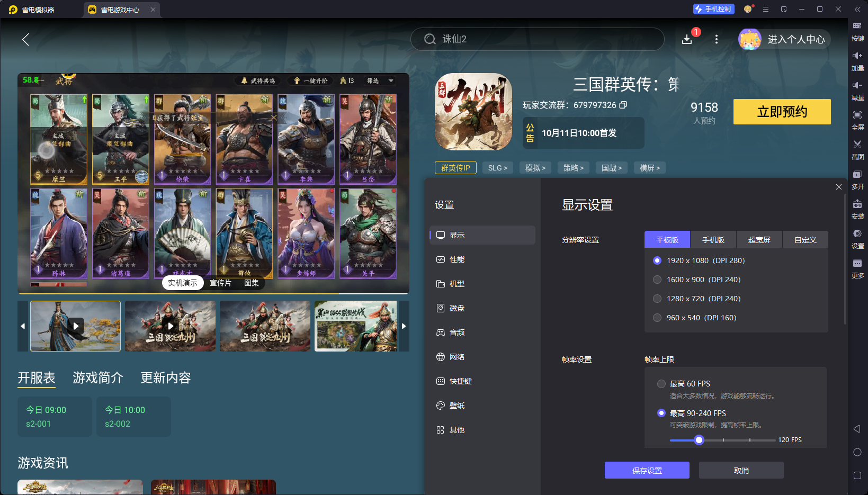
Task: Show previous thumbnails with left arrow
Action: click(23, 326)
